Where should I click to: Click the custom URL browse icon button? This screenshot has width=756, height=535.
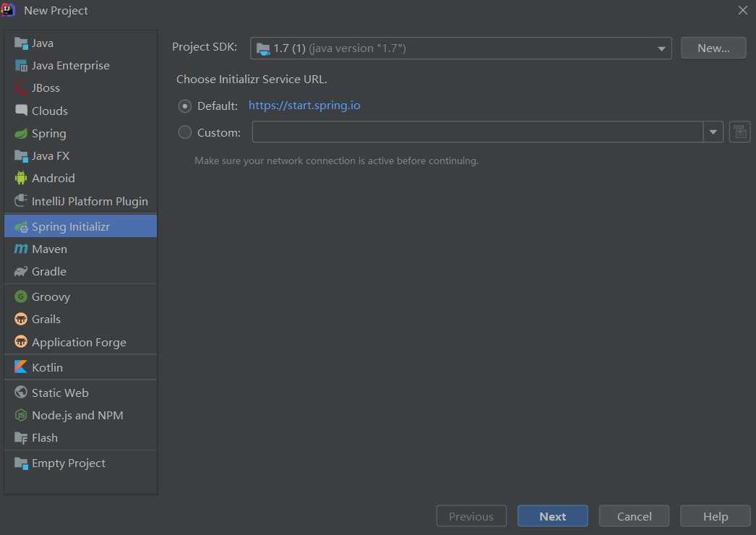click(739, 132)
